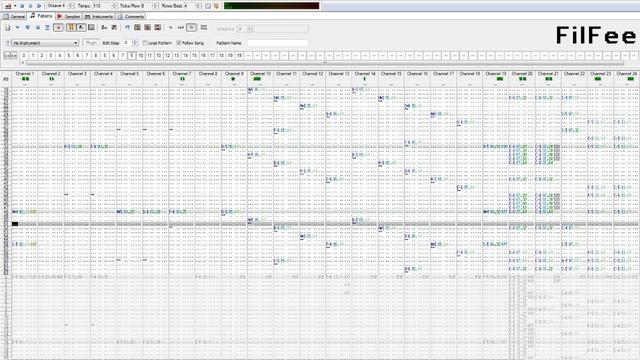This screenshot has height=360, width=640.
Task: Click into the Tempo value field
Action: pos(102,6)
